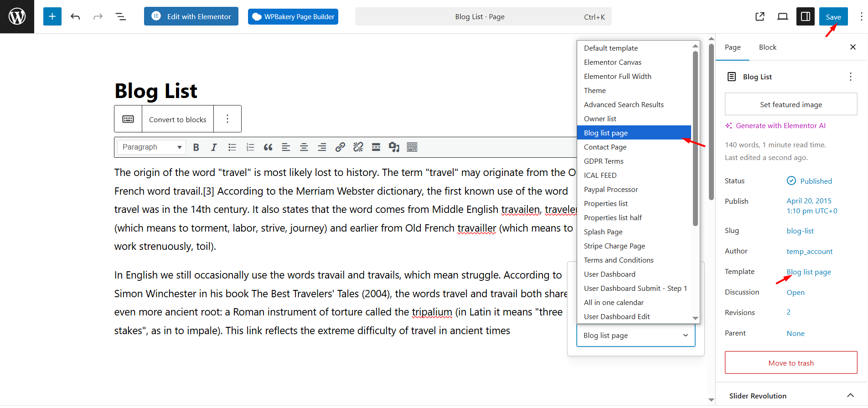Click the WordPress logo to exit editor
Screen dimensions: 868x408
[17, 16]
